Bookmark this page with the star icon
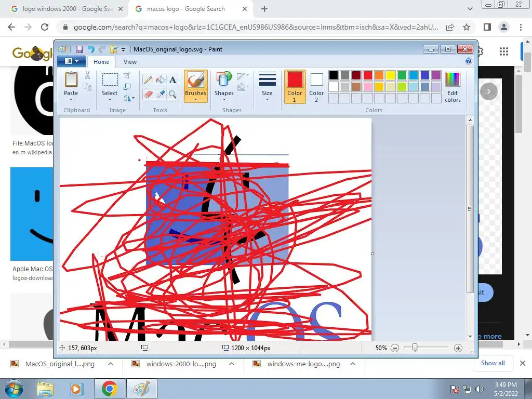 click(x=467, y=27)
